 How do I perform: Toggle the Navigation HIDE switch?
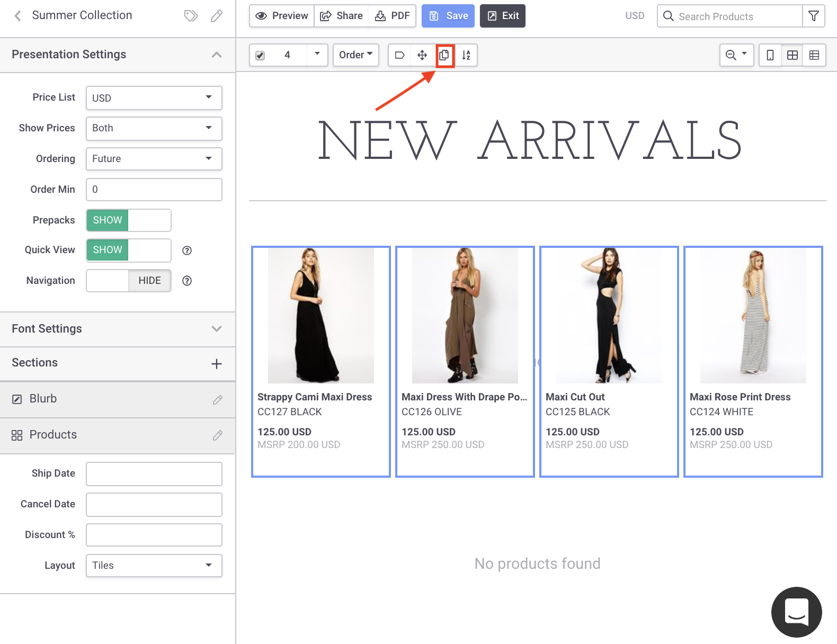coord(129,281)
